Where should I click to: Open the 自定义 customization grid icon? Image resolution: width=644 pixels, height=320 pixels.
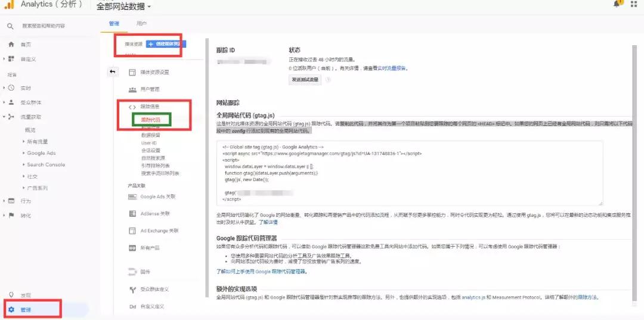tap(11, 59)
